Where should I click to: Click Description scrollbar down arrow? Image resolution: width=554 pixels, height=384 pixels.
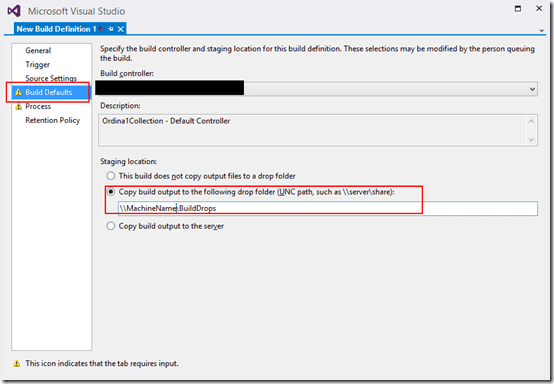tap(531, 140)
